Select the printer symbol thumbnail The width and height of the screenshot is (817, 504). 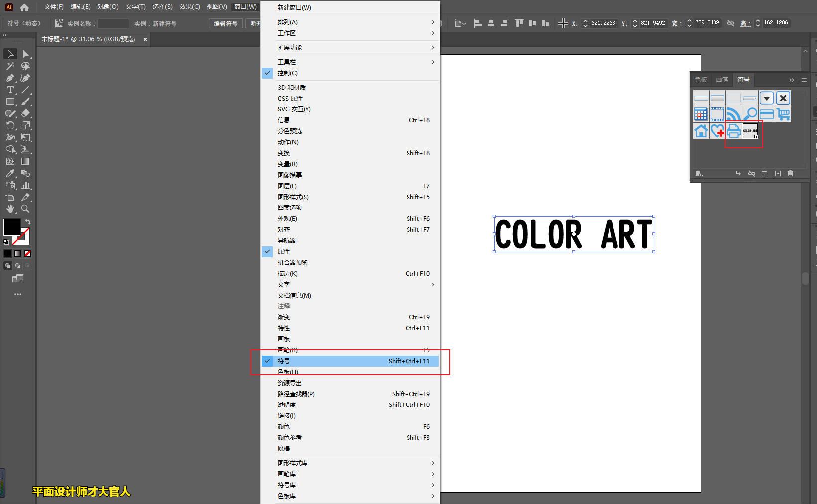(733, 131)
